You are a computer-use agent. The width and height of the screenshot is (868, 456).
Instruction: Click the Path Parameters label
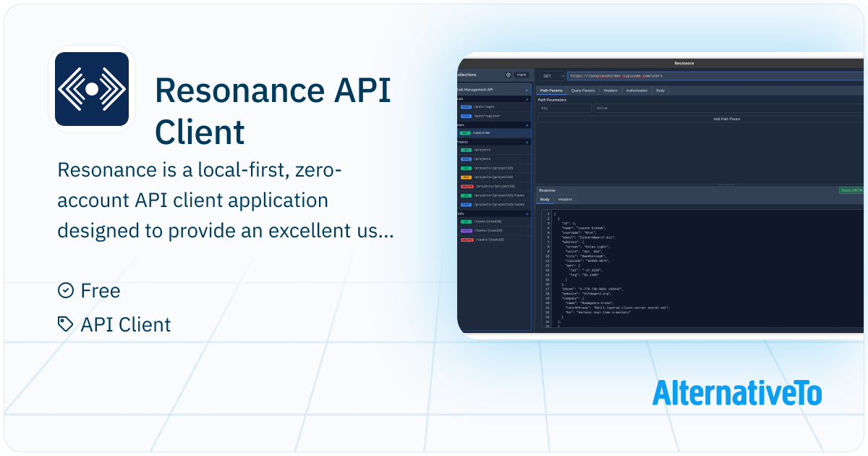(x=553, y=100)
